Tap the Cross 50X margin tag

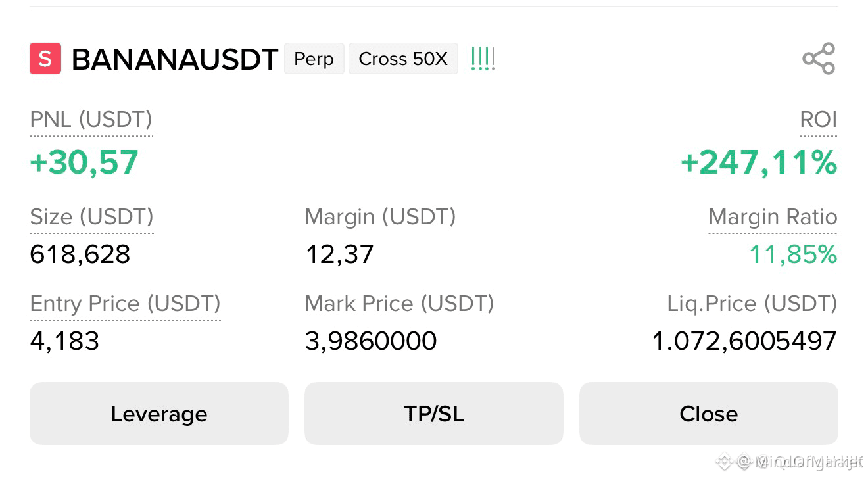point(403,59)
